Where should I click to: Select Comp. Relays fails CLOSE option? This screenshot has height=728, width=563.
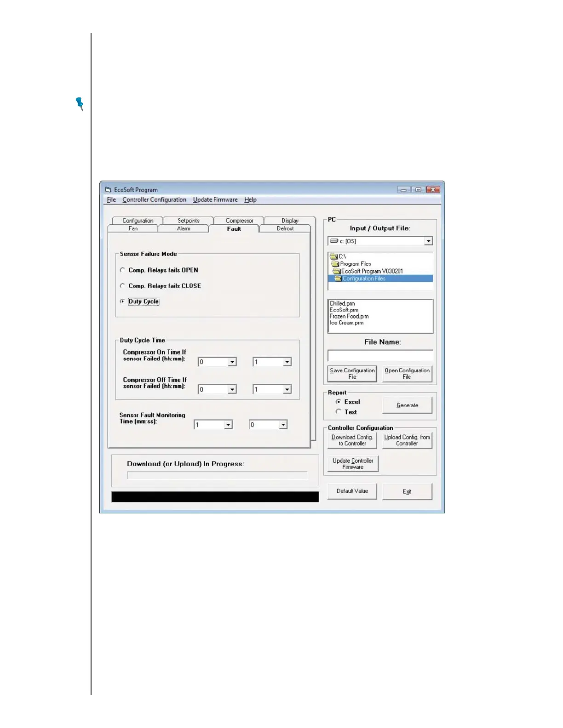[122, 286]
